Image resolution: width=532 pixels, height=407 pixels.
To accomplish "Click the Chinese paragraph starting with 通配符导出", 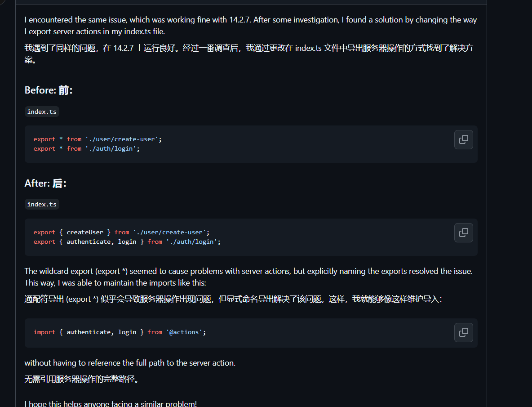I will [233, 299].
